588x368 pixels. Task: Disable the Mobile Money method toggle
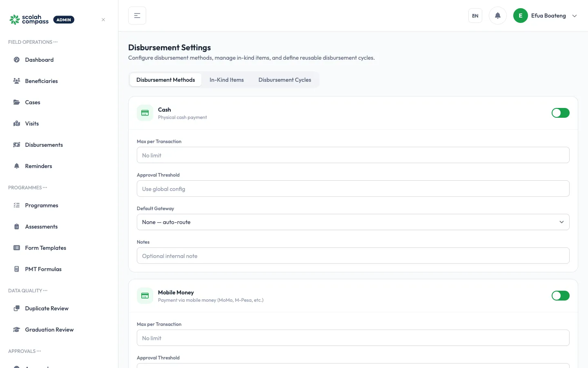point(561,296)
